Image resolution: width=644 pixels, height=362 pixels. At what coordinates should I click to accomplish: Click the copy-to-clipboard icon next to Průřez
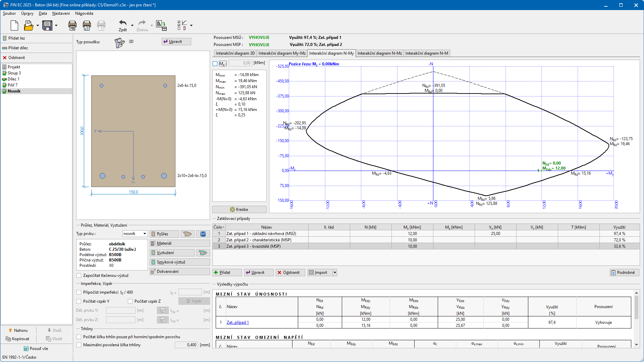[187, 234]
